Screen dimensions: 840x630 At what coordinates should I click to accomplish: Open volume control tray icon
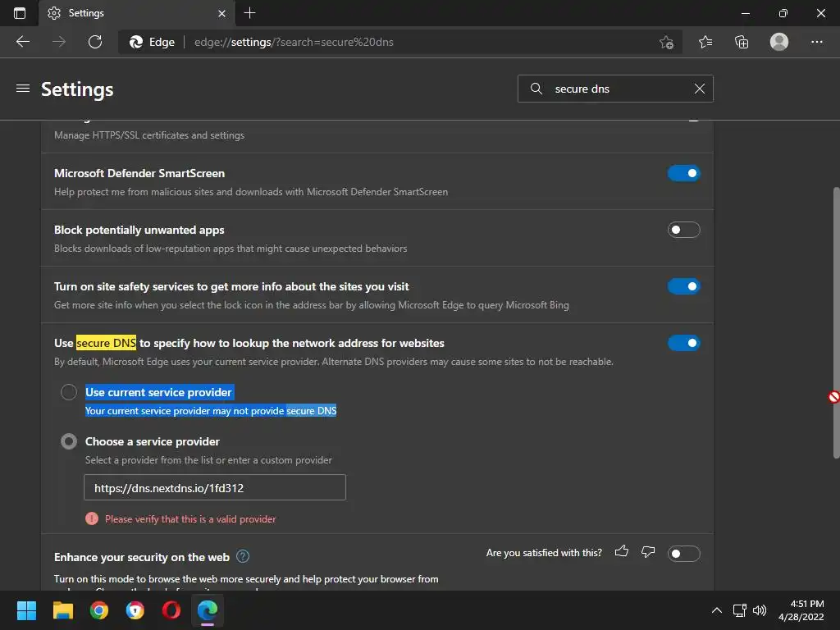pos(759,610)
